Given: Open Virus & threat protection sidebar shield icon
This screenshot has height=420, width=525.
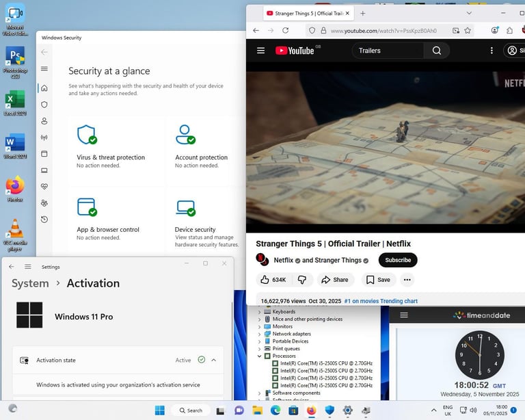Looking at the screenshot, I should [44, 105].
